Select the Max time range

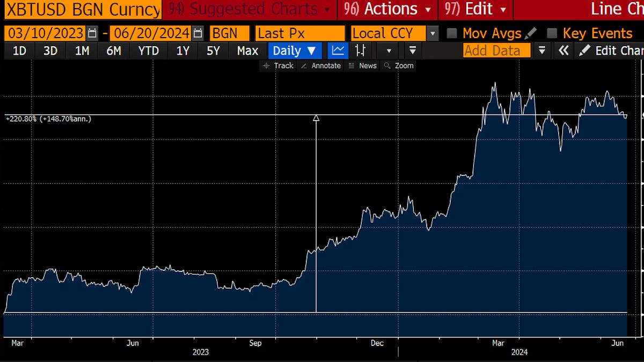point(247,51)
